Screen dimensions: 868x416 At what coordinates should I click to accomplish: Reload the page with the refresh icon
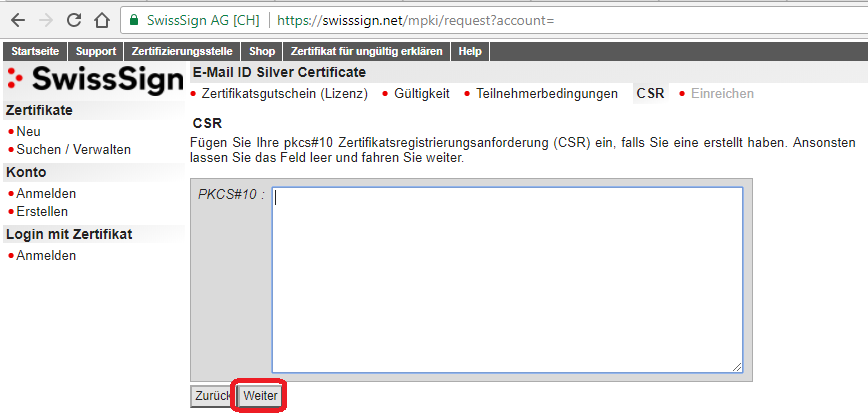pyautogui.click(x=74, y=20)
